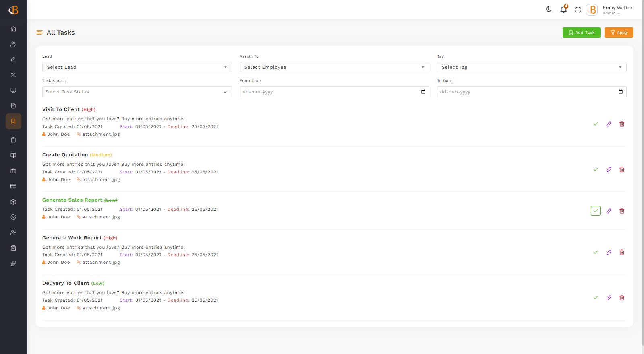Uncheck completed Generate Sales Report task
The height and width of the screenshot is (354, 644).
coord(596,211)
